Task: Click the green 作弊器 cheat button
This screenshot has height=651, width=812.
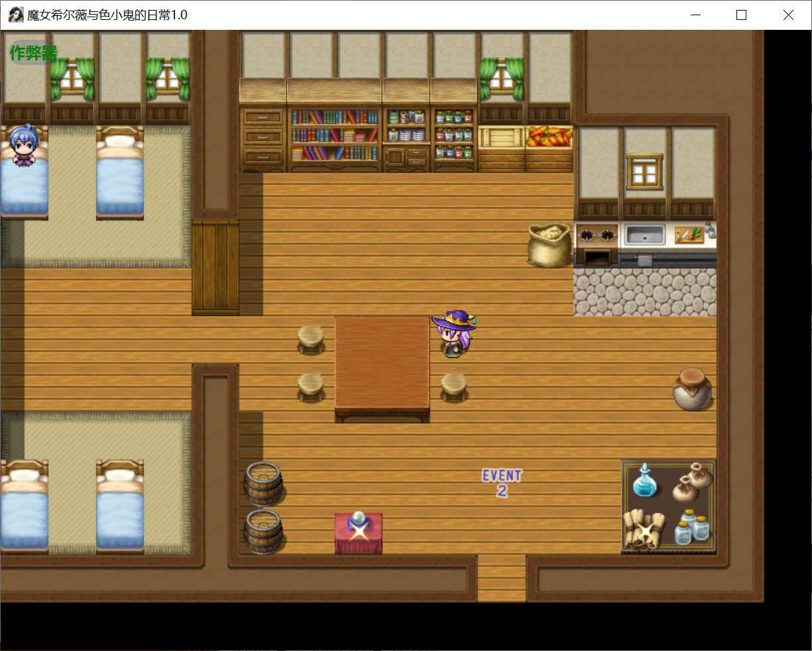Action: [33, 53]
